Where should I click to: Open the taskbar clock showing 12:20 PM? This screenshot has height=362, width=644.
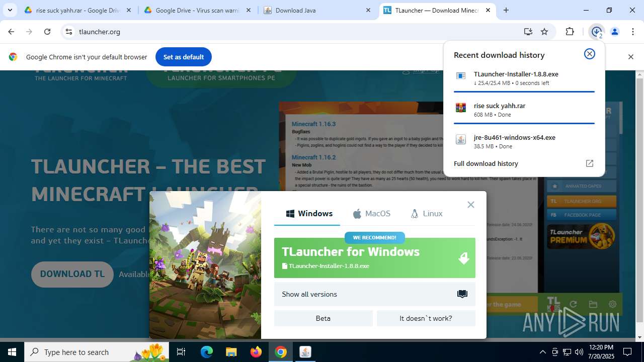601,352
